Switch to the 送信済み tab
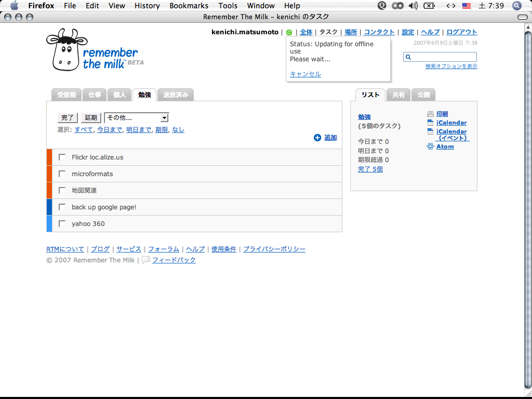The height and width of the screenshot is (399, 532). tap(176, 95)
